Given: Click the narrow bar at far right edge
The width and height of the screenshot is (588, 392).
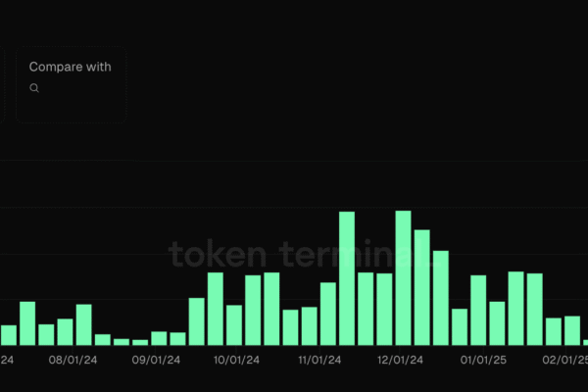Looking at the screenshot, I should pyautogui.click(x=585, y=342).
